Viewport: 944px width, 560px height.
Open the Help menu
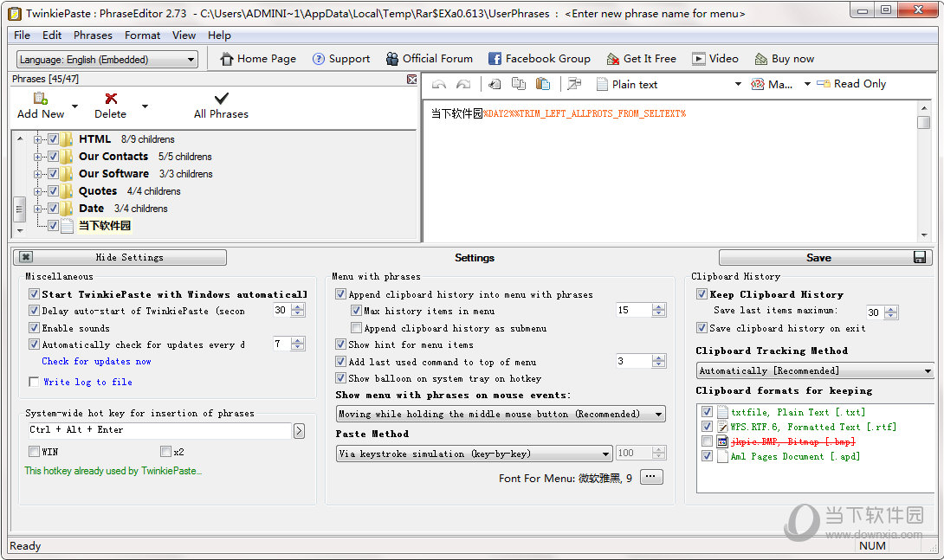pyautogui.click(x=219, y=35)
